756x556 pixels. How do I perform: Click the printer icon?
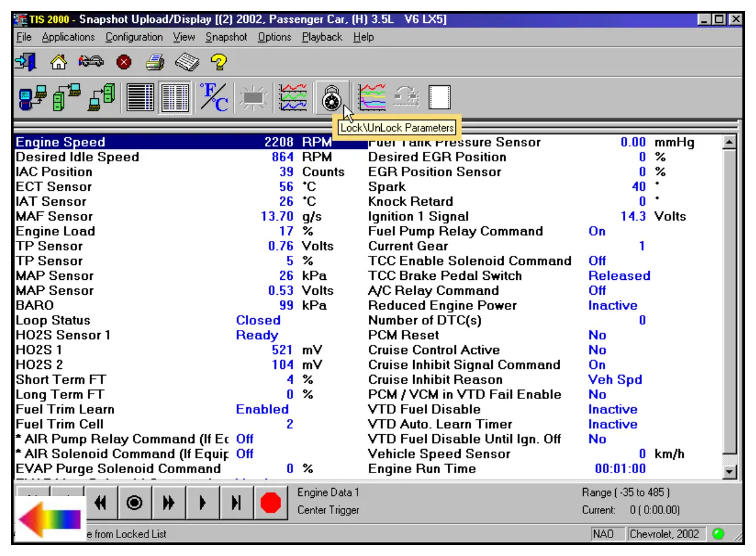point(154,62)
